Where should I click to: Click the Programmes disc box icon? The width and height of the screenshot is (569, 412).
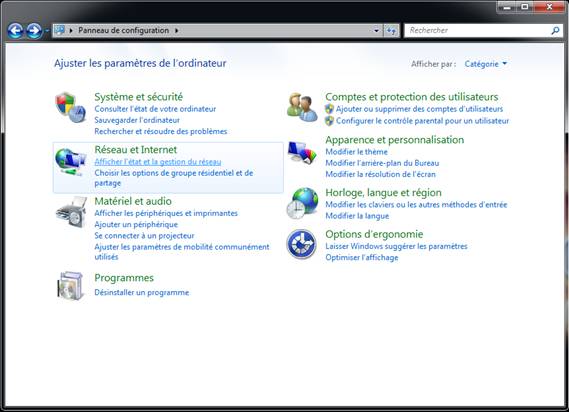pos(70,286)
